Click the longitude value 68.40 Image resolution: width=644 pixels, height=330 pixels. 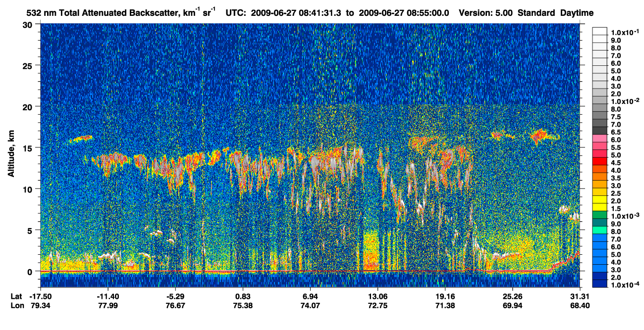coord(580,306)
